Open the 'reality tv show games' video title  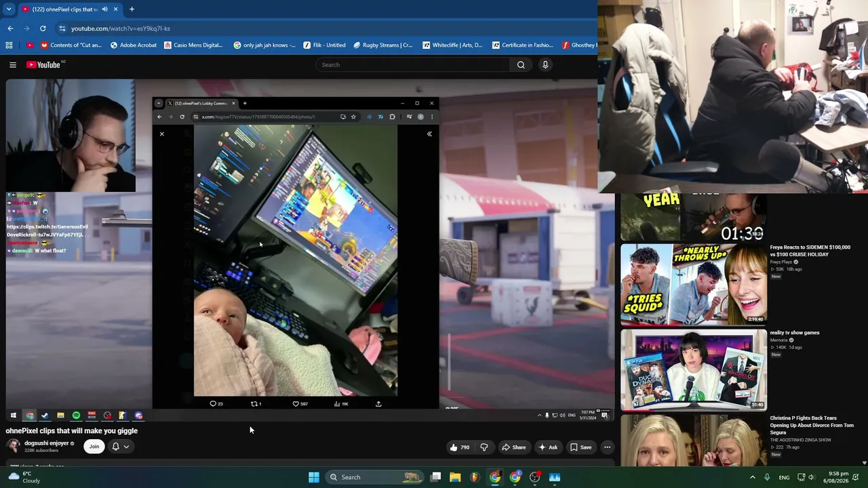tap(795, 333)
